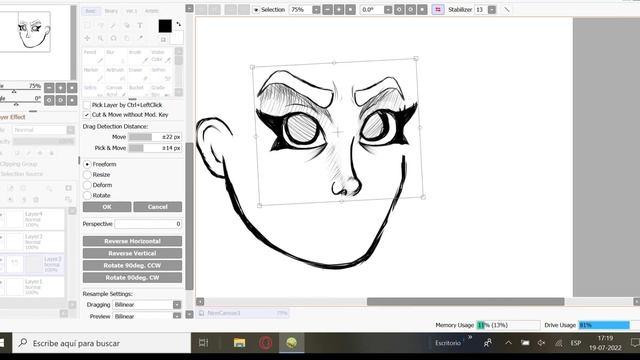This screenshot has width=640, height=360.
Task: Select the Deform transform radio
Action: pyautogui.click(x=87, y=185)
